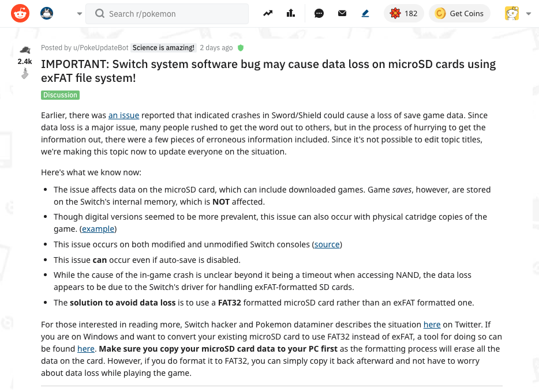The height and width of the screenshot is (392, 539).
Task: Click the 2.4k vote score
Action: click(25, 62)
